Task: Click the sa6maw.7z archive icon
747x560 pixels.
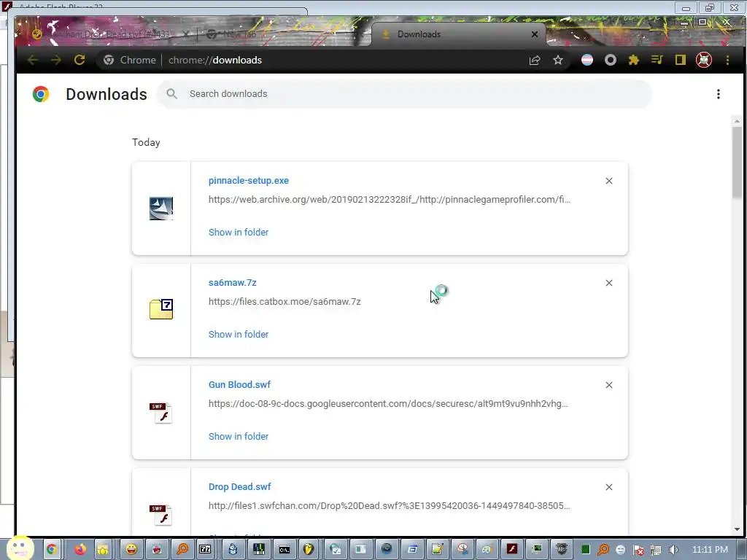Action: 161,309
